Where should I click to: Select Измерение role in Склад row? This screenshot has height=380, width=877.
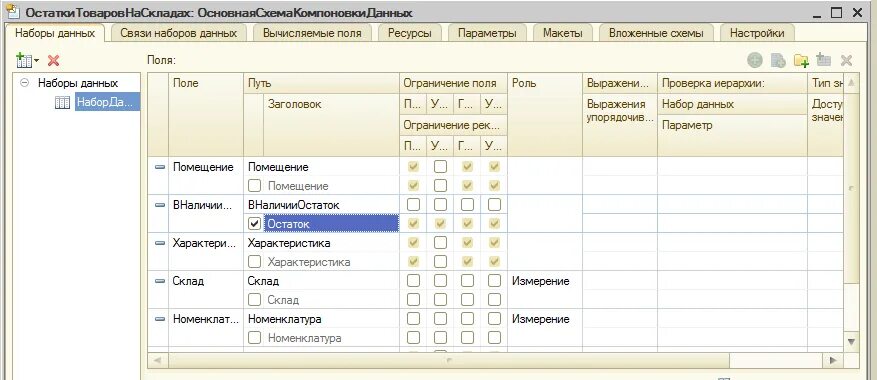pos(545,281)
